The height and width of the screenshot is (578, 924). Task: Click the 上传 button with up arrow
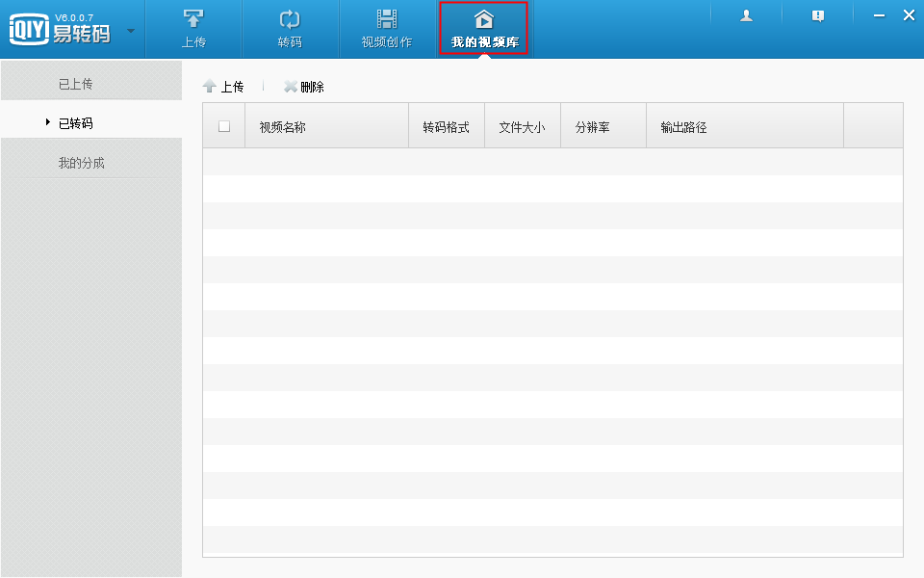pos(223,87)
